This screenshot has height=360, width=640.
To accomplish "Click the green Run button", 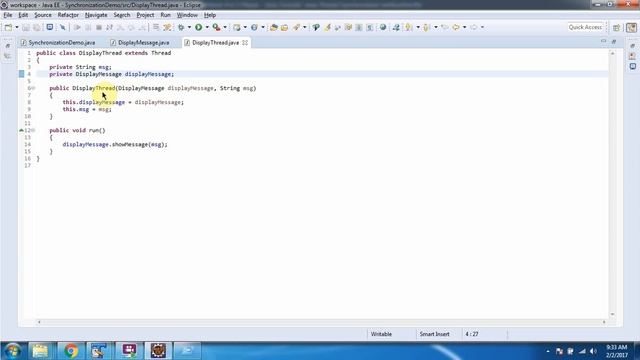I will tap(198, 27).
